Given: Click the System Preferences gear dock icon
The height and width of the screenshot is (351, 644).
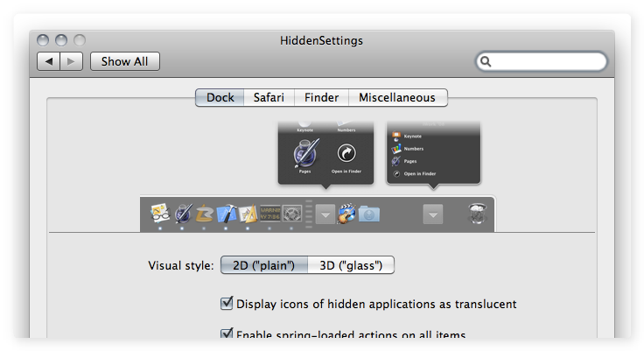Looking at the screenshot, I should (x=292, y=214).
